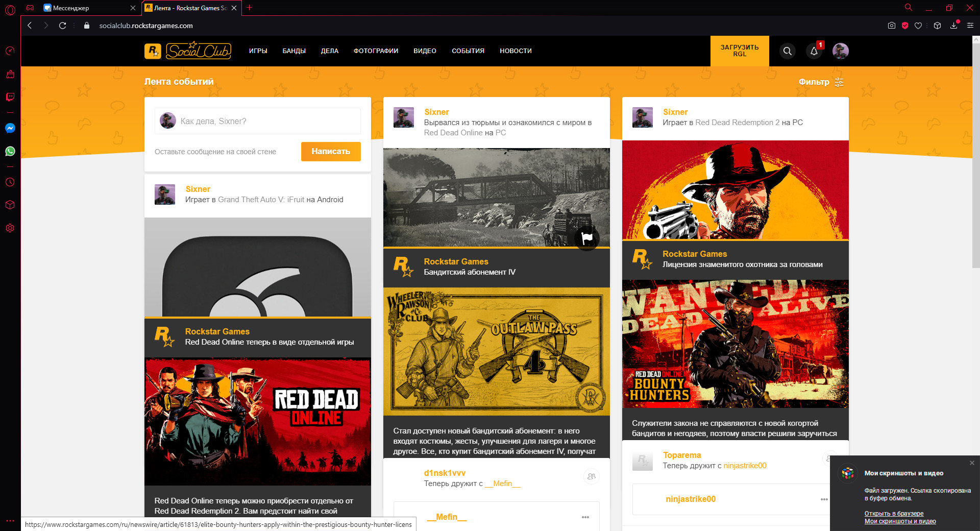This screenshot has height=531, width=980.
Task: Open Extensions cube icon in sidebar
Action: coord(10,205)
